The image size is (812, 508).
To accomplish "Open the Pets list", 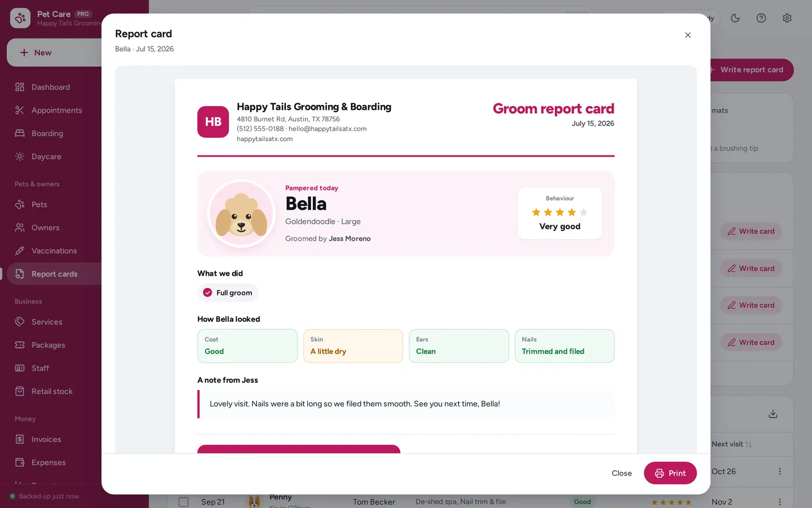I will [x=39, y=204].
